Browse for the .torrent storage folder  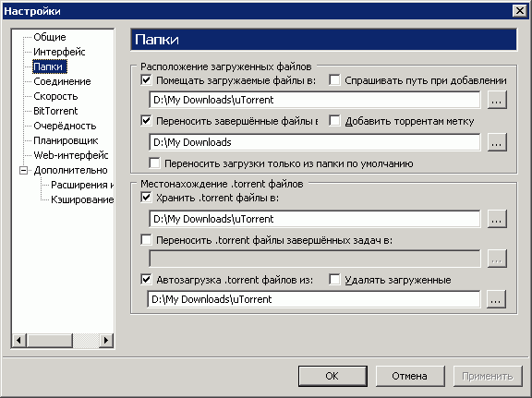coord(497,219)
